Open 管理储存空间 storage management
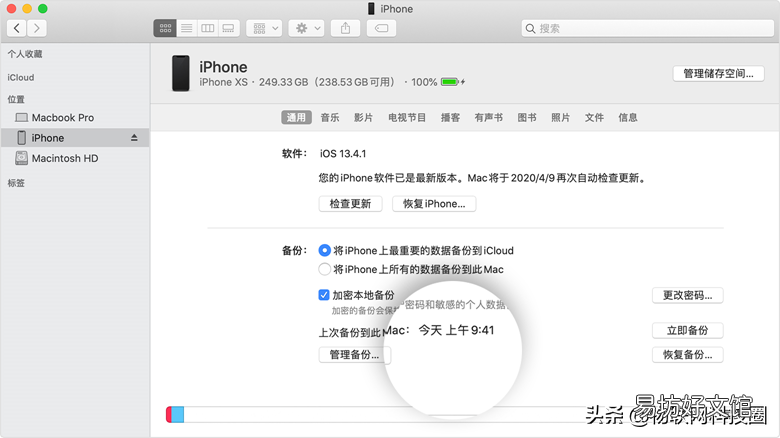This screenshot has height=438, width=780. 718,74
